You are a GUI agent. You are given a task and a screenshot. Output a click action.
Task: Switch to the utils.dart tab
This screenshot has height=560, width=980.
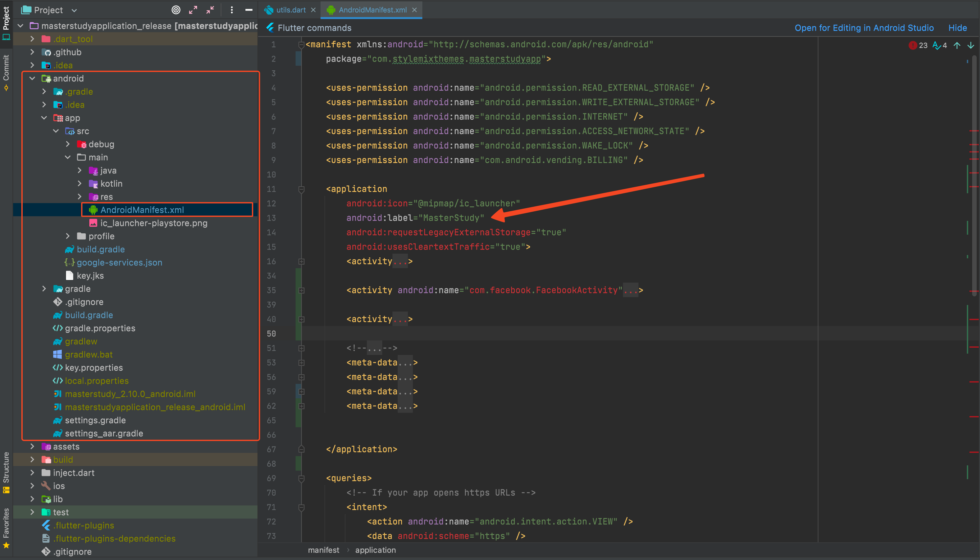click(291, 10)
